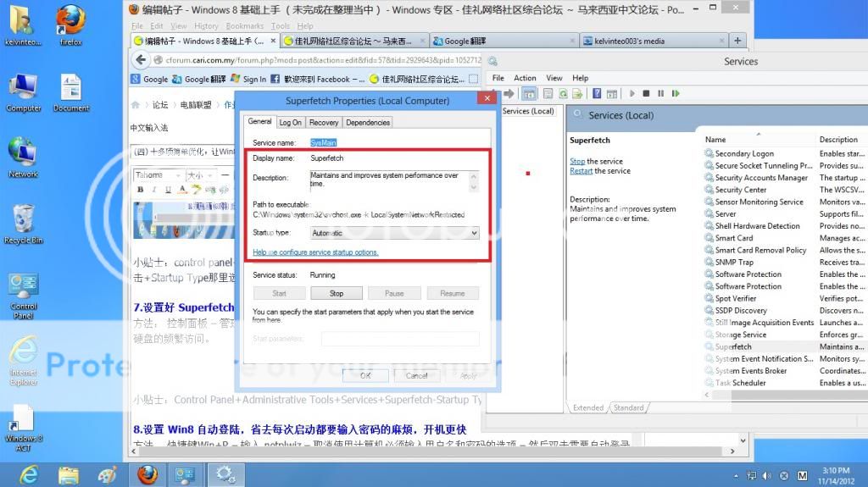
Task: Open Recycle Bin desktop icon
Action: 23,222
